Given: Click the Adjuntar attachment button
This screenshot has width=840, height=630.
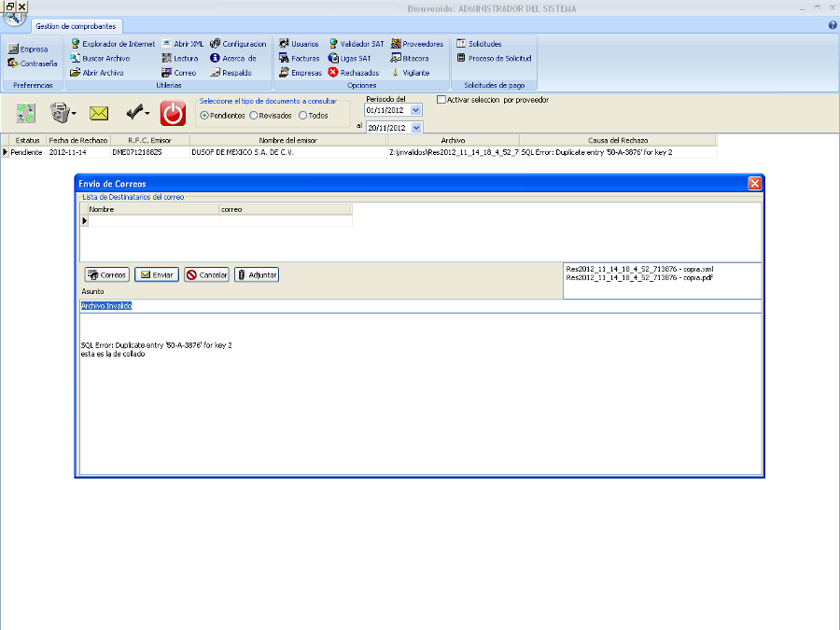Looking at the screenshot, I should click(x=257, y=275).
